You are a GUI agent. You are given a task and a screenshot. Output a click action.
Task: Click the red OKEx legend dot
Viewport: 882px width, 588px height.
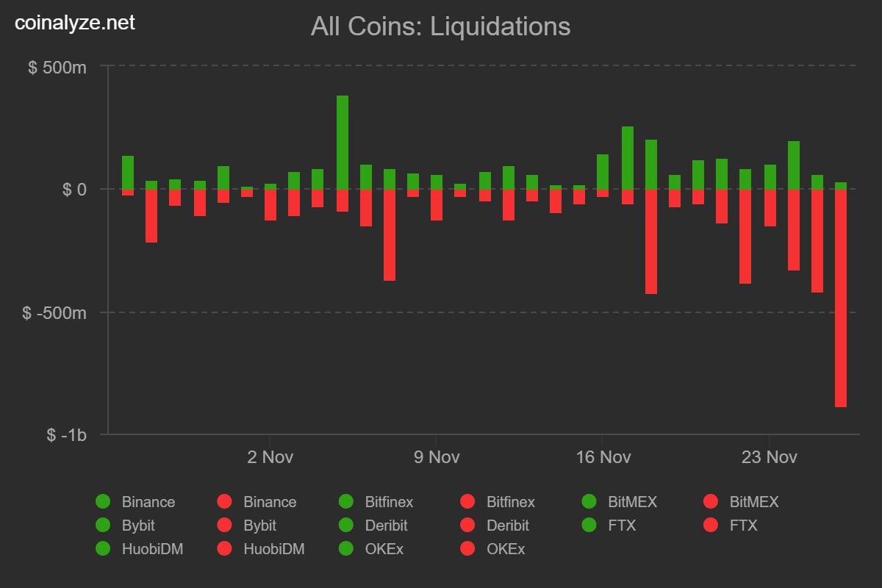click(467, 549)
